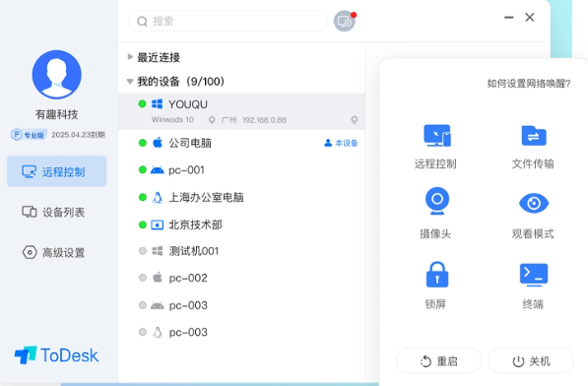Click the green status dot of YOUQU
This screenshot has height=386, width=588.
coord(142,103)
